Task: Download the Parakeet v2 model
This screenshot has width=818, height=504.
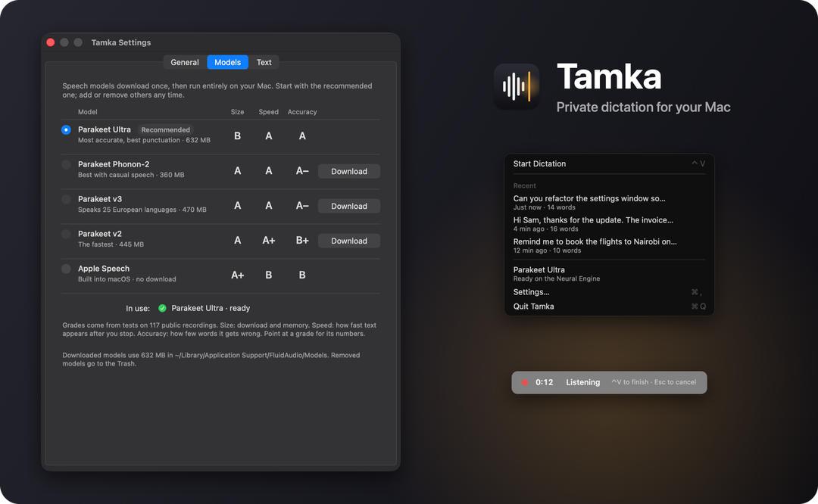Action: click(x=349, y=241)
